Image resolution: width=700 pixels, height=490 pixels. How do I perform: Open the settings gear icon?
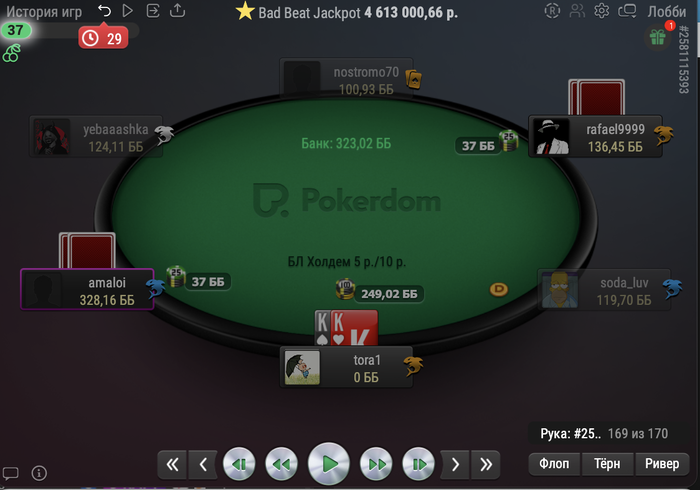(x=602, y=11)
